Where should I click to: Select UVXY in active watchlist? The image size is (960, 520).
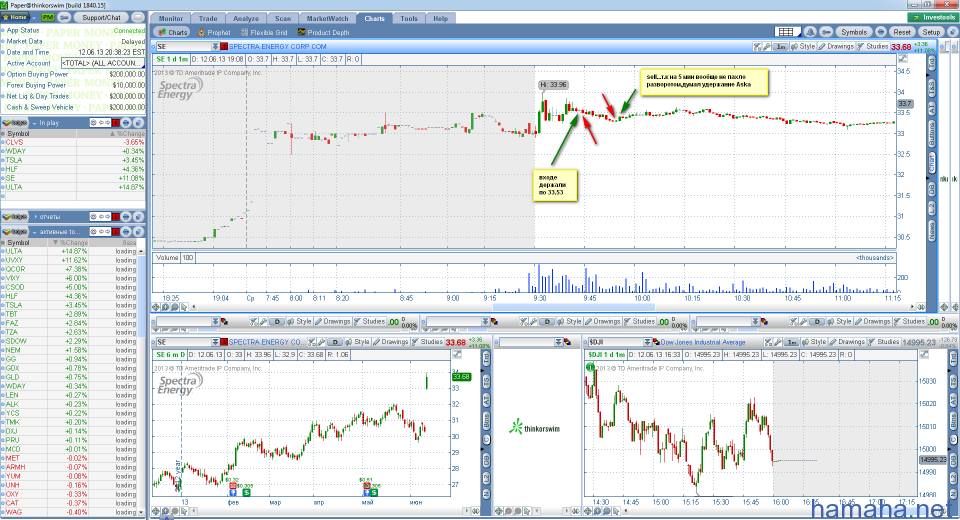click(69, 260)
